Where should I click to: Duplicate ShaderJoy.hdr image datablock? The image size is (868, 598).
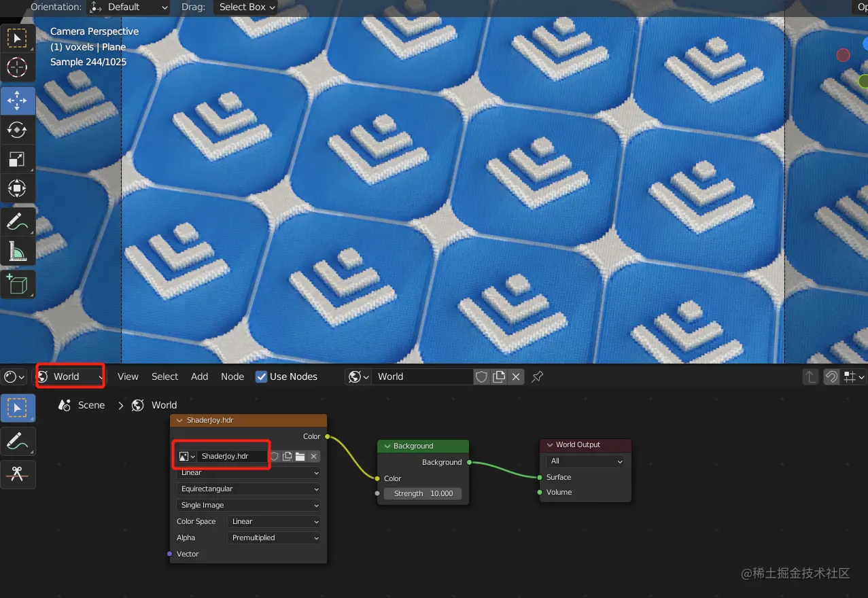pos(287,457)
